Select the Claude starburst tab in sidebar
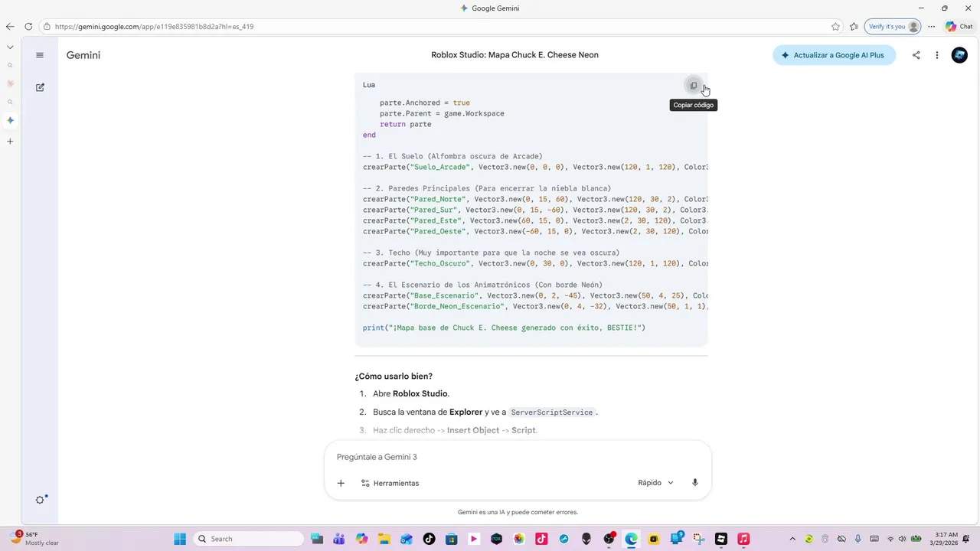 [x=10, y=83]
